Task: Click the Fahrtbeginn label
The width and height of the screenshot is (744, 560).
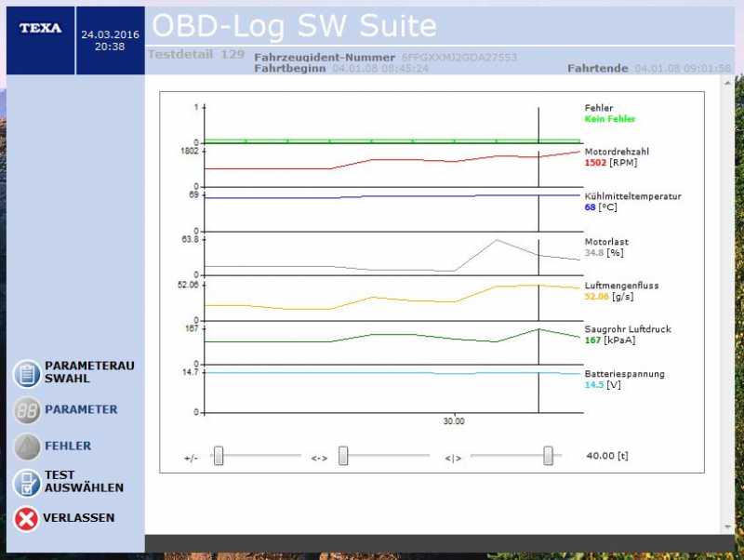Action: (x=290, y=68)
